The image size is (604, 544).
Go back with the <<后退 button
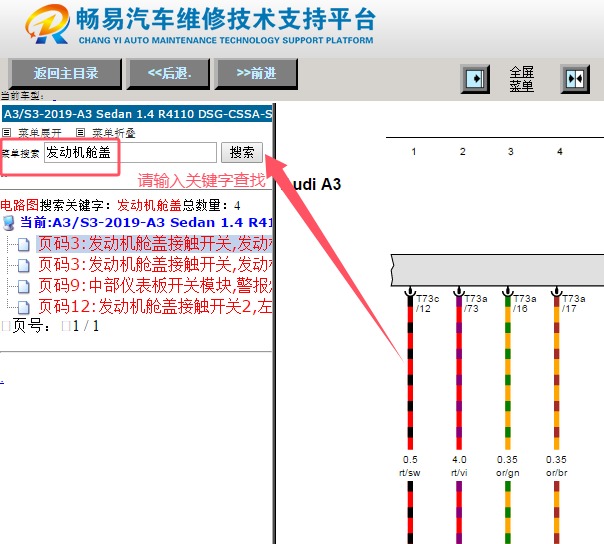coord(169,74)
